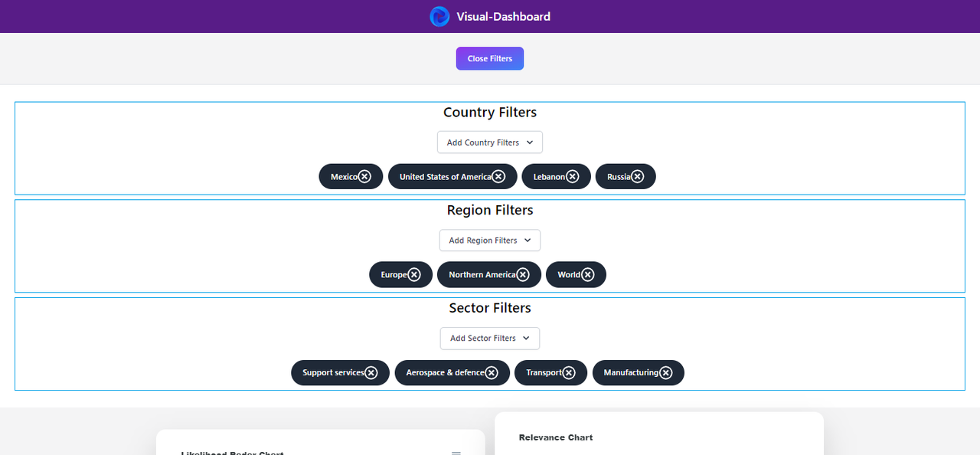Click the Relevance Chart card heading
980x455 pixels.
point(556,437)
